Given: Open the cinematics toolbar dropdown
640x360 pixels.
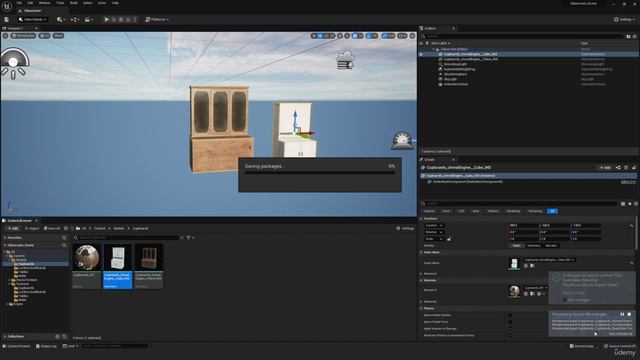Looking at the screenshot, I should (x=89, y=19).
